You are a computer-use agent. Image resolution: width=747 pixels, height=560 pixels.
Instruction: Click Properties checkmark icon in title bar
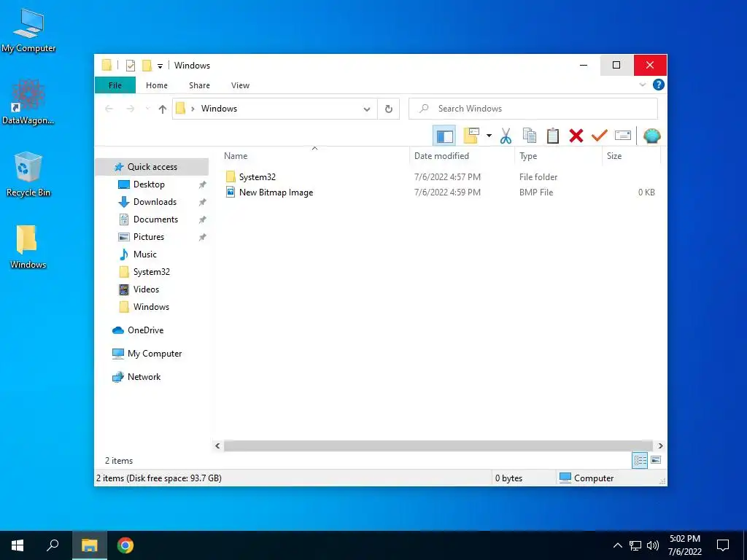(x=130, y=66)
